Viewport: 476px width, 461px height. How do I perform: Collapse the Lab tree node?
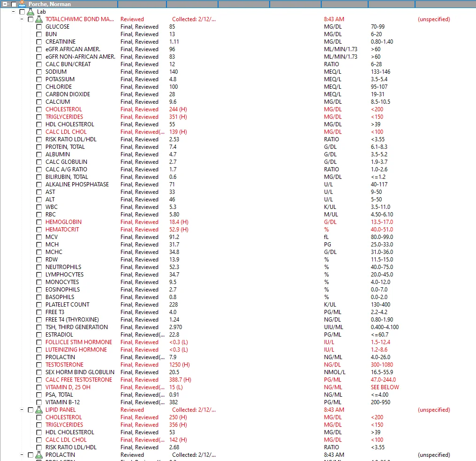click(x=13, y=12)
